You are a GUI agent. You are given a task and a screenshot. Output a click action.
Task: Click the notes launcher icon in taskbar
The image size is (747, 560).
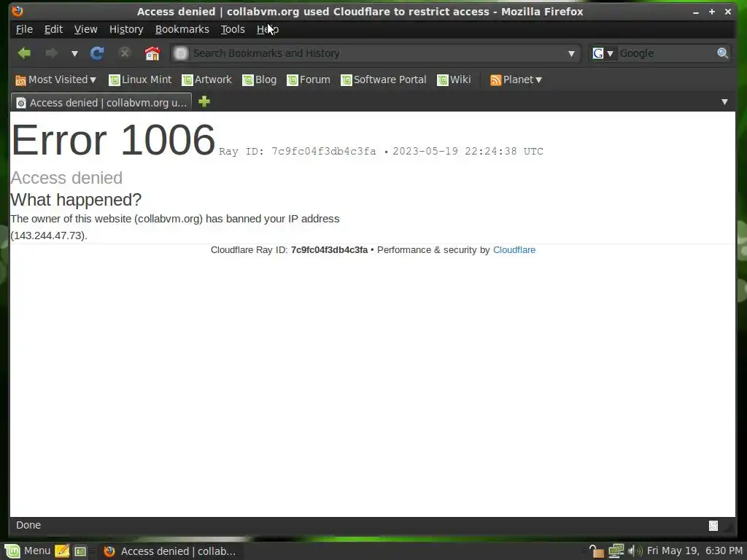pyautogui.click(x=62, y=551)
